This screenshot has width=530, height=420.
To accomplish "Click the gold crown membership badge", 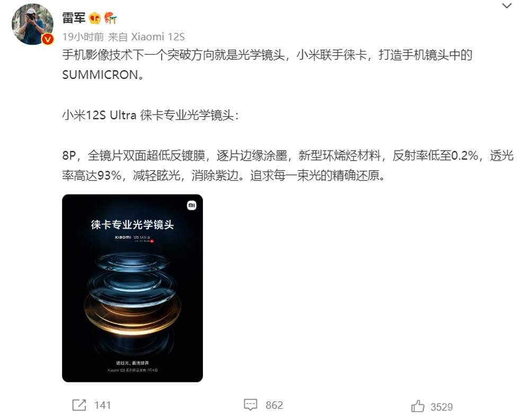I will 95,18.
